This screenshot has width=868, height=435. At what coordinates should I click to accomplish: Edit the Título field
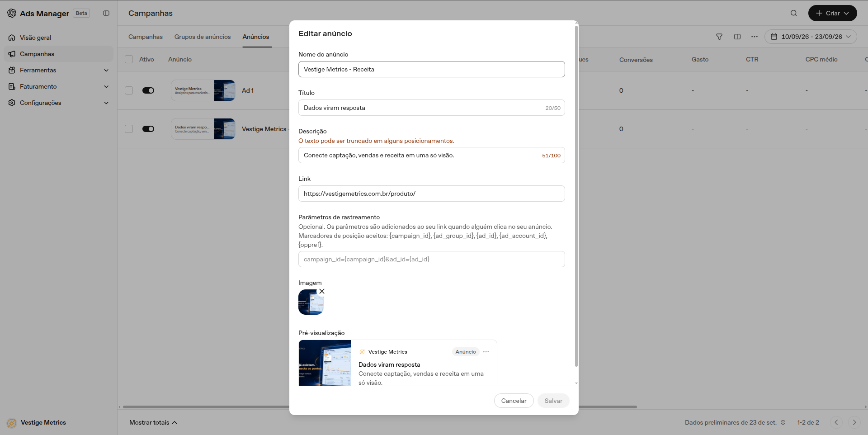pos(431,108)
